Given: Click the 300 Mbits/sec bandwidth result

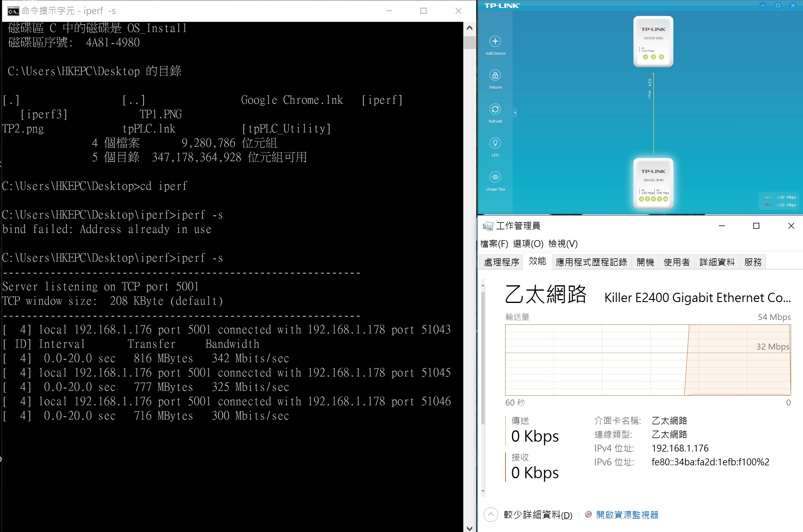Looking at the screenshot, I should 250,416.
